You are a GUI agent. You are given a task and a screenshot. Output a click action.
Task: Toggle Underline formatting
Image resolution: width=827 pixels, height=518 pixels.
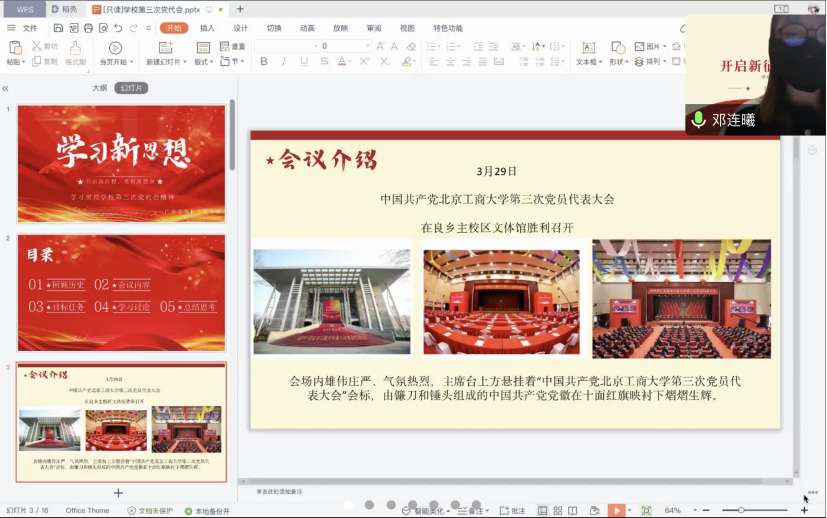(304, 62)
